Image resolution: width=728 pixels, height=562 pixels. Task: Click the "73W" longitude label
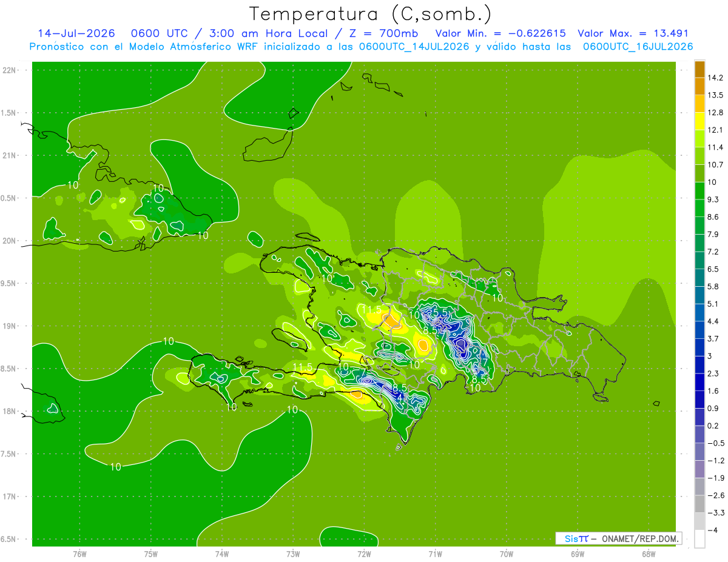293,554
